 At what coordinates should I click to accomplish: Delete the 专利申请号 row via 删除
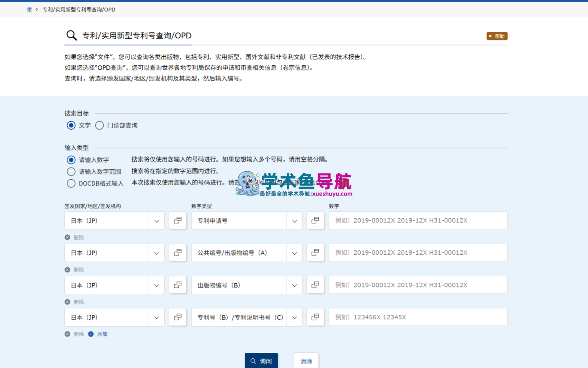tap(74, 237)
